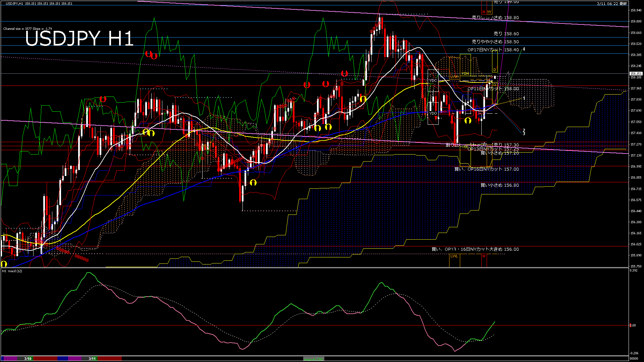Click the LWL marker box
The image size is (644, 362).
pyautogui.click(x=454, y=256)
